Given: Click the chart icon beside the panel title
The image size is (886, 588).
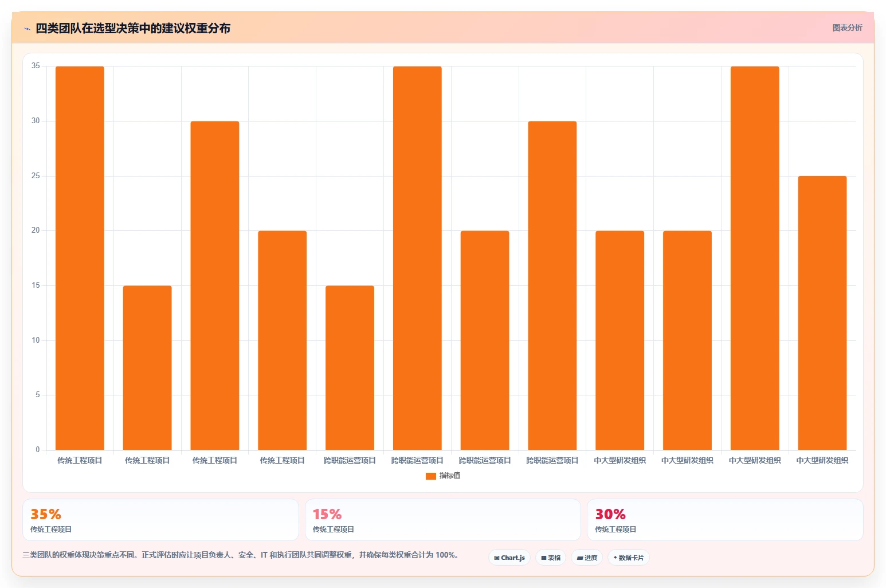Looking at the screenshot, I should 27,29.
